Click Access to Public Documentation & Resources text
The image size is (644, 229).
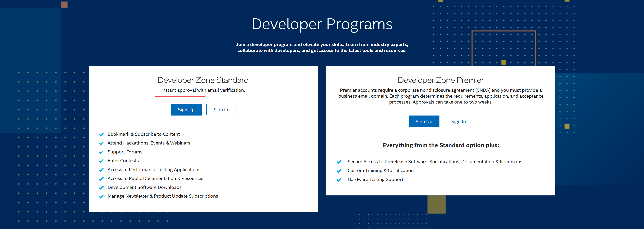(155, 178)
